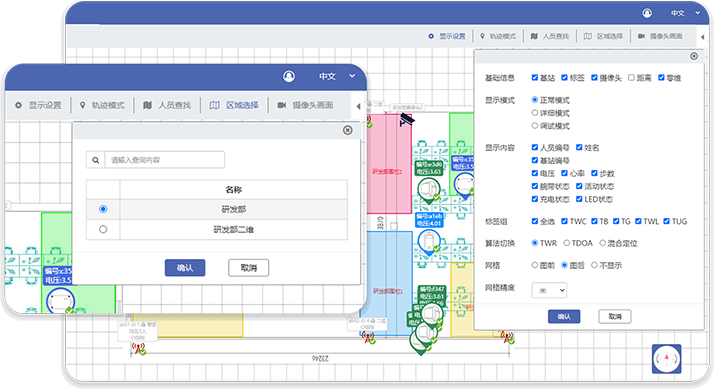The height and width of the screenshot is (389, 714).
Task: Focus the 请输入查询内容 search field
Action: tap(164, 160)
